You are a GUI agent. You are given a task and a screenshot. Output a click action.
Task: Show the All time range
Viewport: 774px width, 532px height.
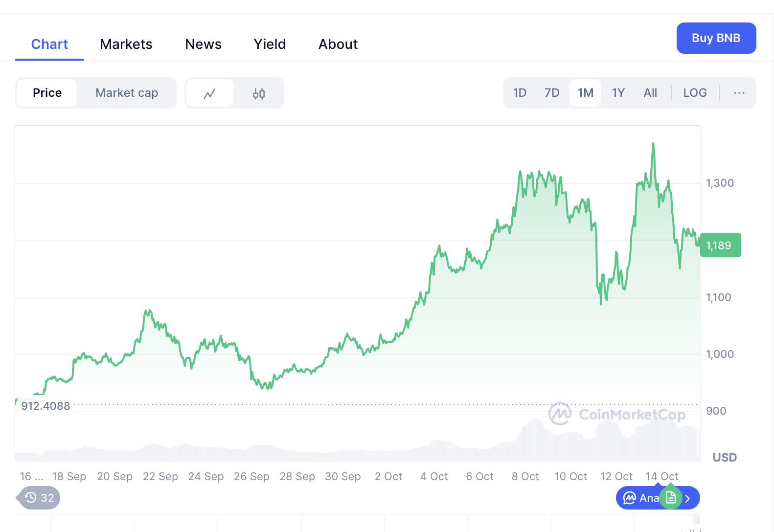coord(650,93)
